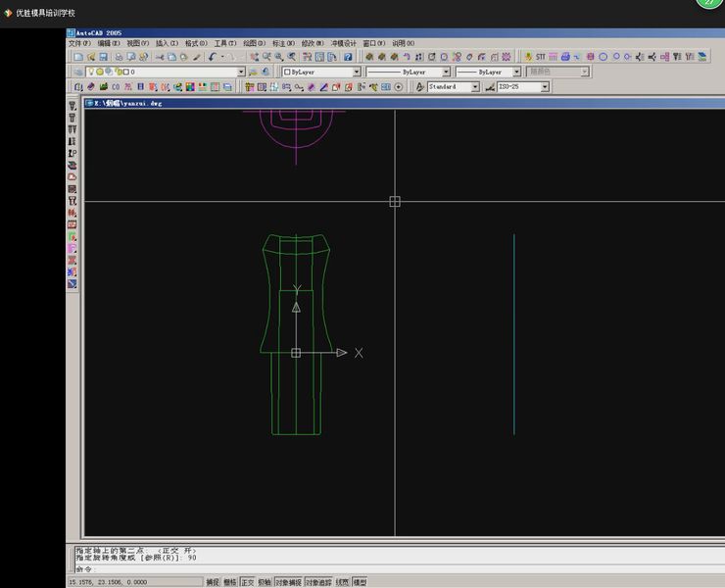Click the coordinates readout in status bar
The width and height of the screenshot is (725, 588).
click(x=134, y=582)
